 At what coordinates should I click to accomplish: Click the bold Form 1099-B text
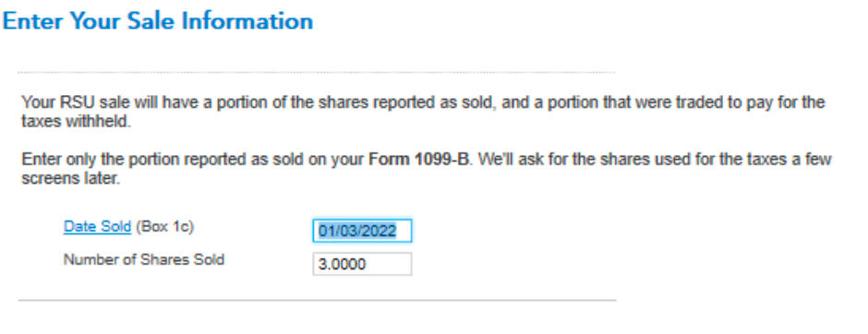point(418,160)
